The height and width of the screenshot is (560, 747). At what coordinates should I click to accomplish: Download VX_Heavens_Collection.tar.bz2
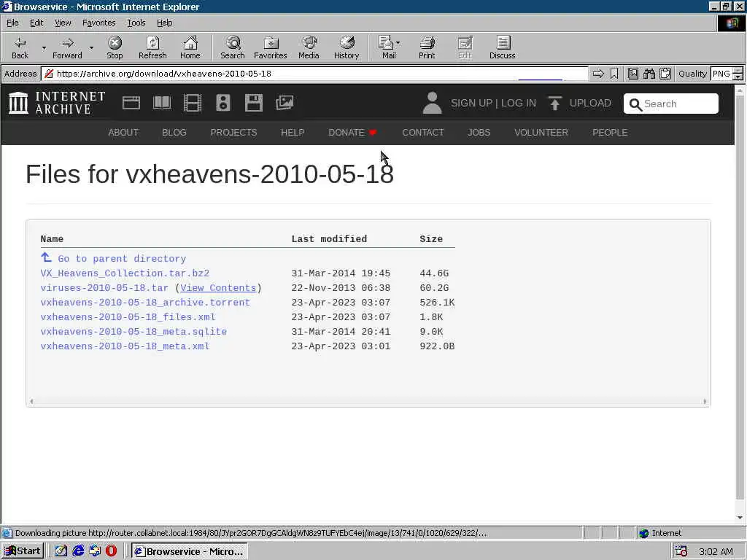point(125,273)
